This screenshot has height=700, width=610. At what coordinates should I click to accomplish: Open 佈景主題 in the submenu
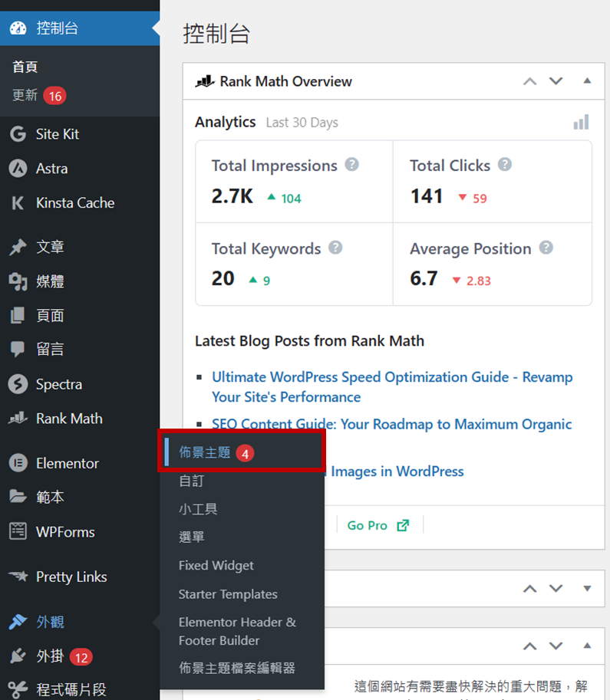coord(204,452)
